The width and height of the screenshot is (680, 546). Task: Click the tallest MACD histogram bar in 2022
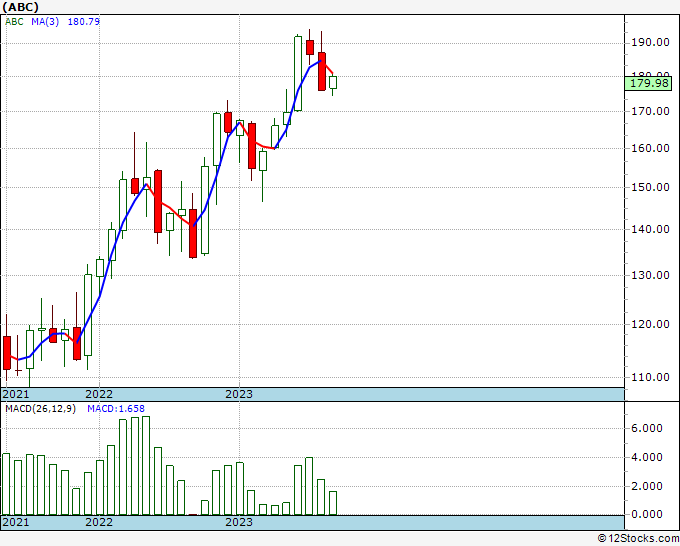point(146,466)
